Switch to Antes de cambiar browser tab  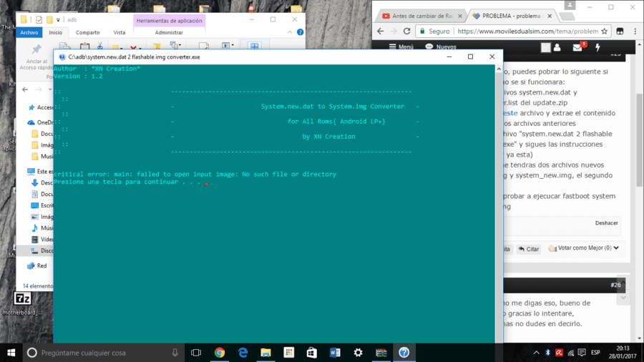421,16
